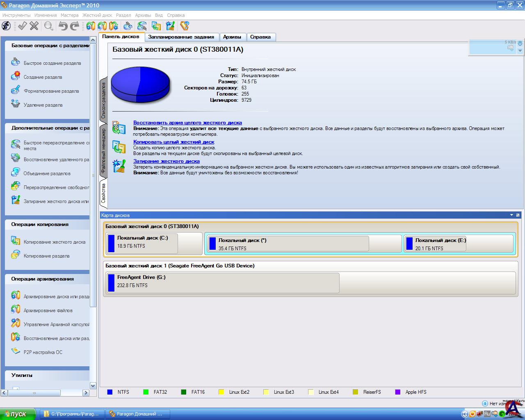Viewport: 525px width, 420px height.
Task: Click the Копировать целый жесткий диск link
Action: pyautogui.click(x=173, y=142)
